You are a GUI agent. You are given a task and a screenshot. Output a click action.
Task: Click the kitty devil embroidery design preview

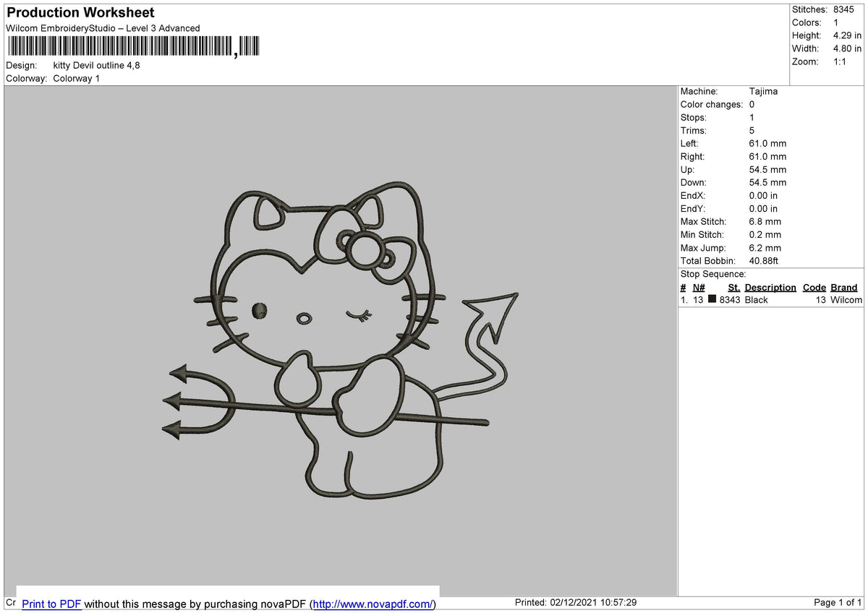(340, 340)
